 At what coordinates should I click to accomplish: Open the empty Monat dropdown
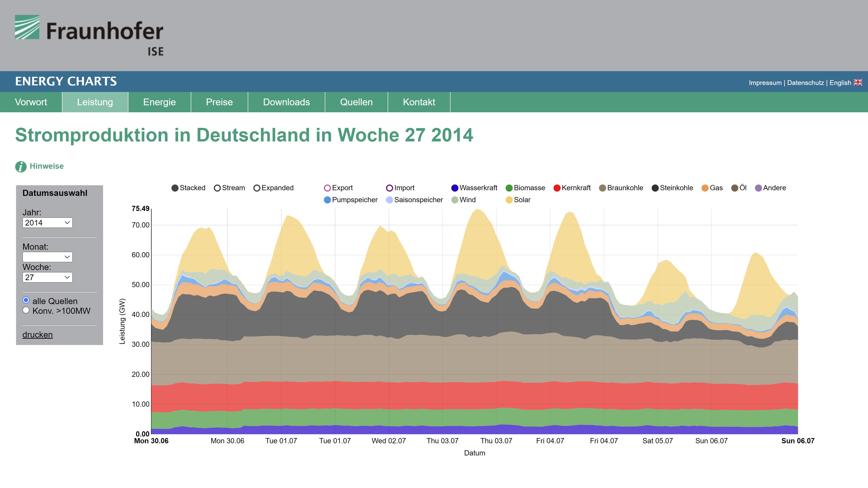(47, 257)
